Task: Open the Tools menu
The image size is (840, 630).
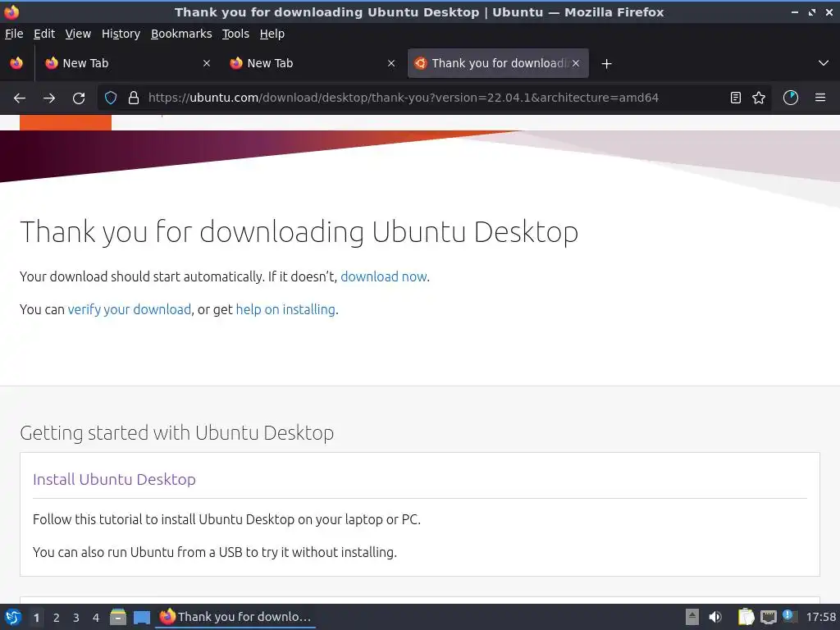Action: pyautogui.click(x=235, y=34)
